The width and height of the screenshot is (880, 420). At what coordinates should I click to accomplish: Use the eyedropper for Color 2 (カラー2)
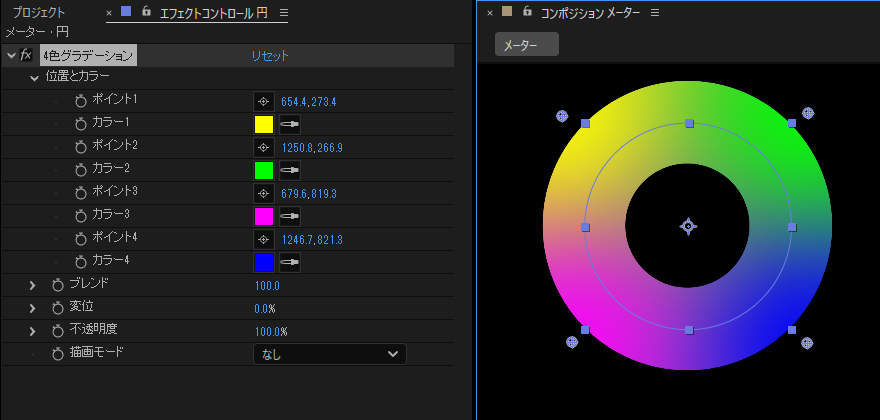coord(290,170)
